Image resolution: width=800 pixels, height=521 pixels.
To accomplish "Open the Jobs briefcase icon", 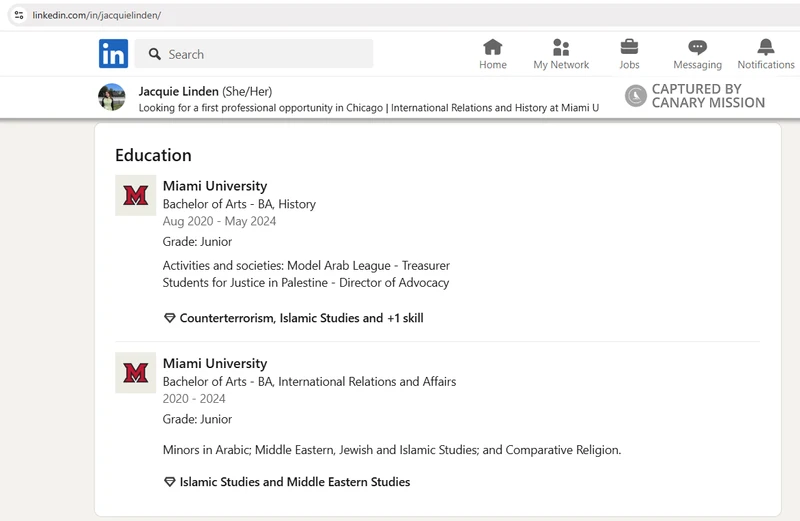I will 629,47.
